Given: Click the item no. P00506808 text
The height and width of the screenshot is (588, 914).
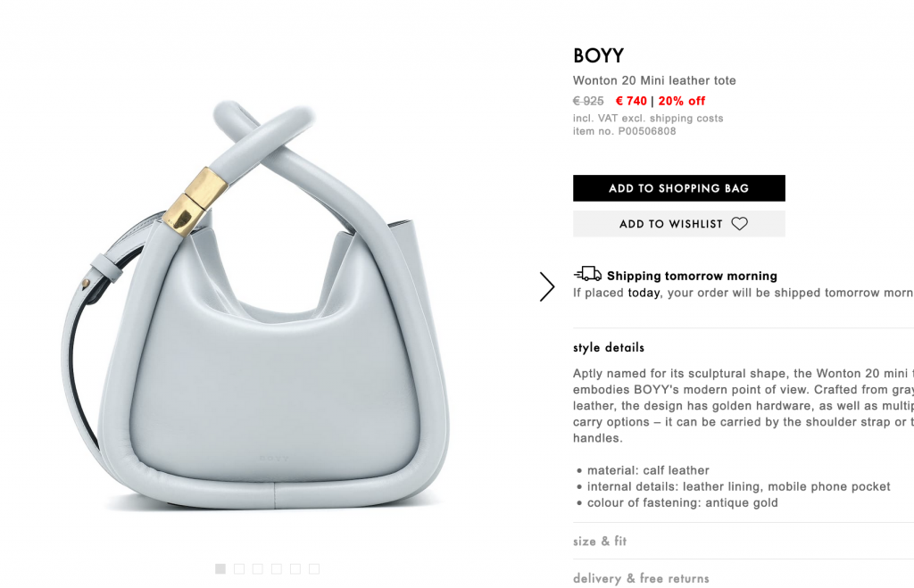Looking at the screenshot, I should pos(624,131).
